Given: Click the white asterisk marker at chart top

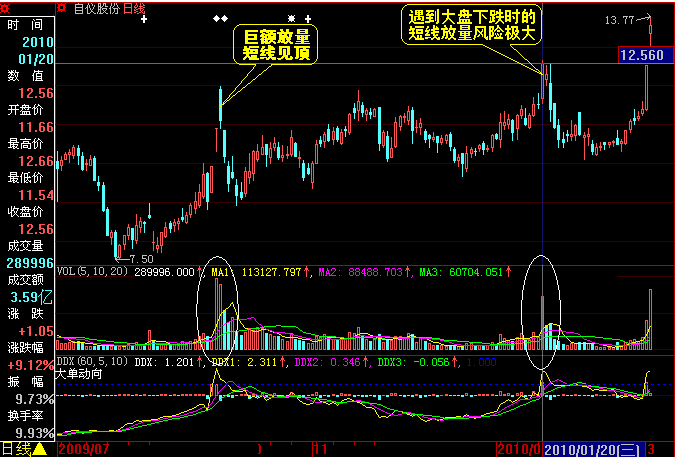Looking at the screenshot, I should click(291, 19).
